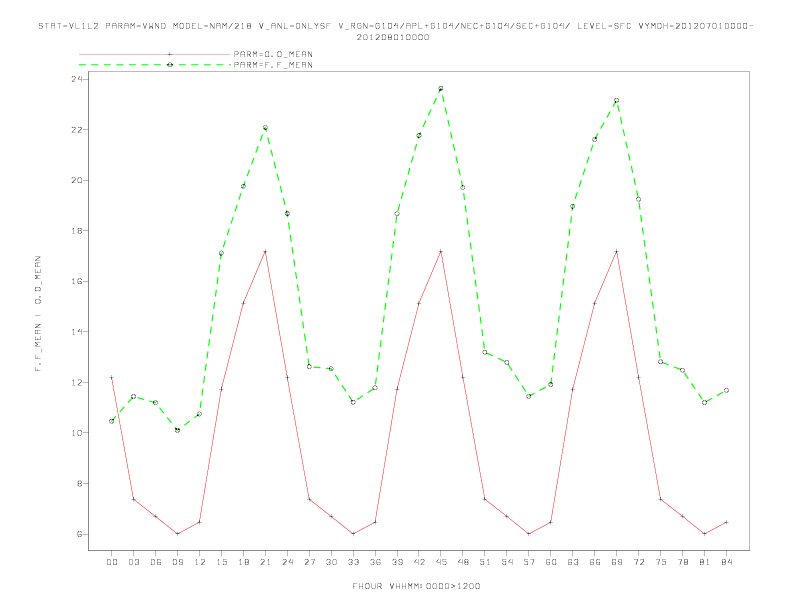Click the 201208010000 title continuation text
Image resolution: width=792 pixels, height=612 pixels.
pos(393,37)
